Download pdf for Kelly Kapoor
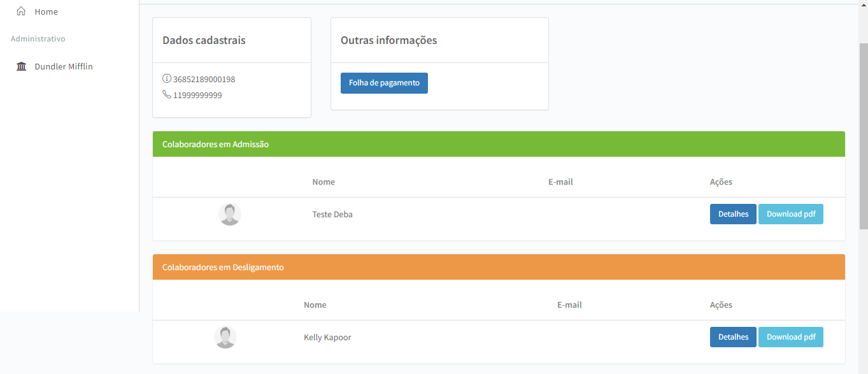 coord(791,337)
